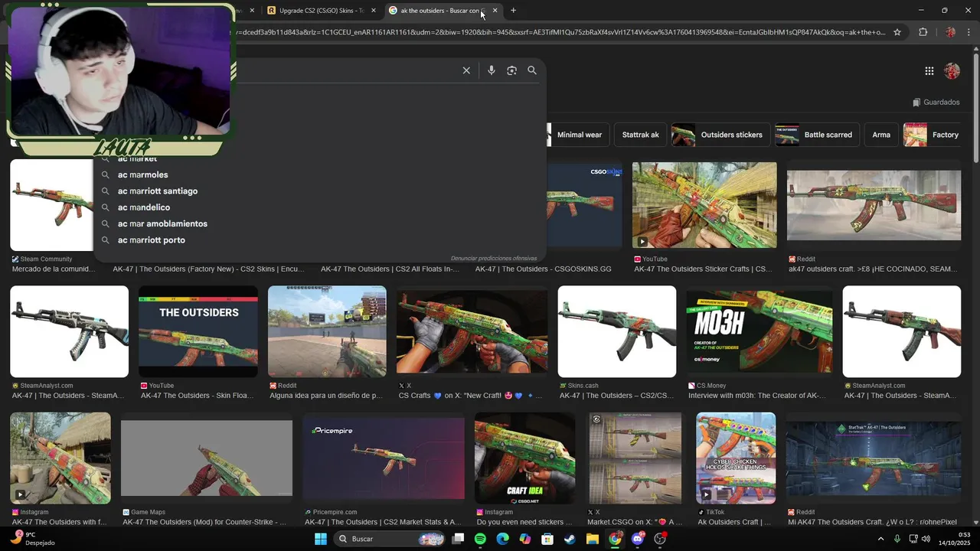Open a new browser tab
Screen dimensions: 980x551
point(513,11)
